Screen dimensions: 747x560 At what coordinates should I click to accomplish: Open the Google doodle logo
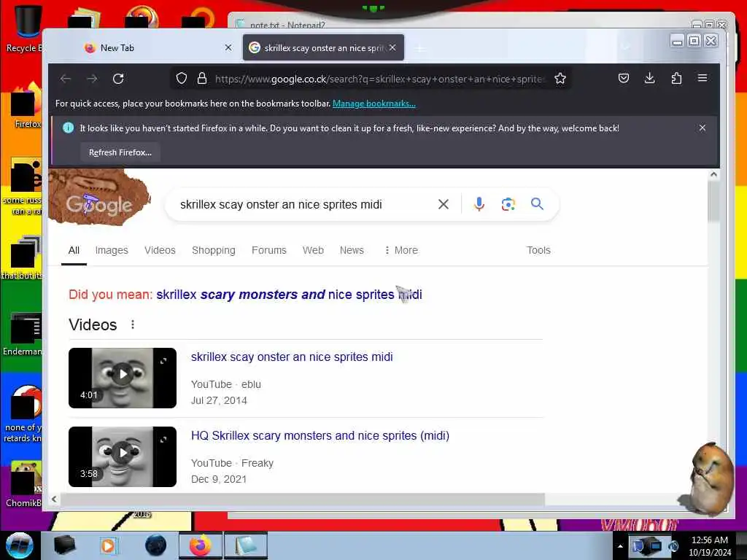99,197
